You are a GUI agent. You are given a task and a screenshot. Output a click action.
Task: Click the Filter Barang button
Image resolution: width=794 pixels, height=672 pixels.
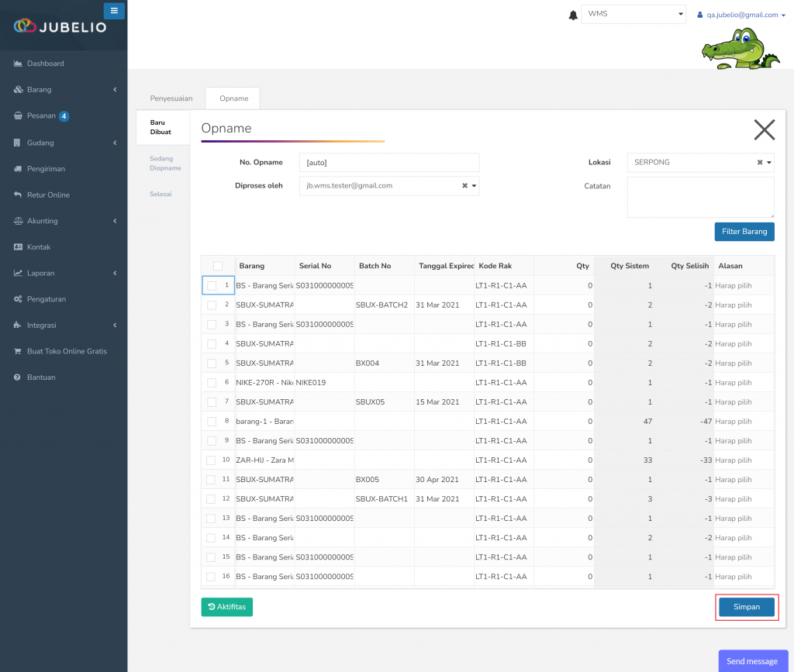(x=744, y=232)
